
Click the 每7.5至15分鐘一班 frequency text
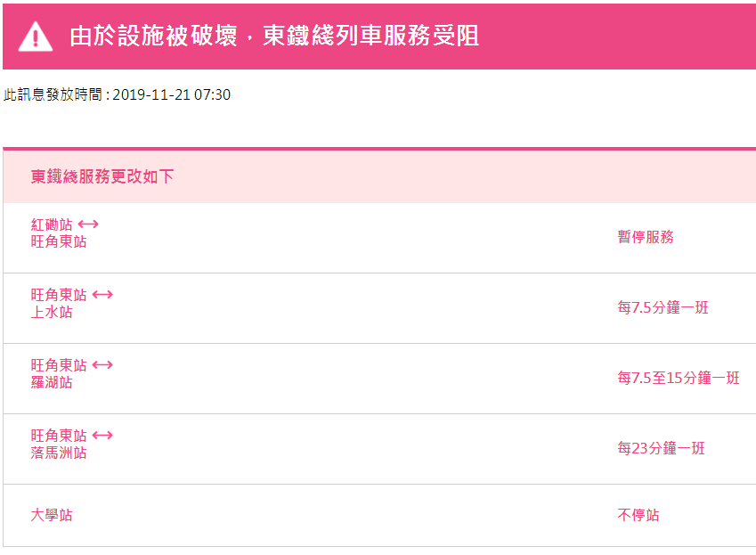pyautogui.click(x=679, y=378)
